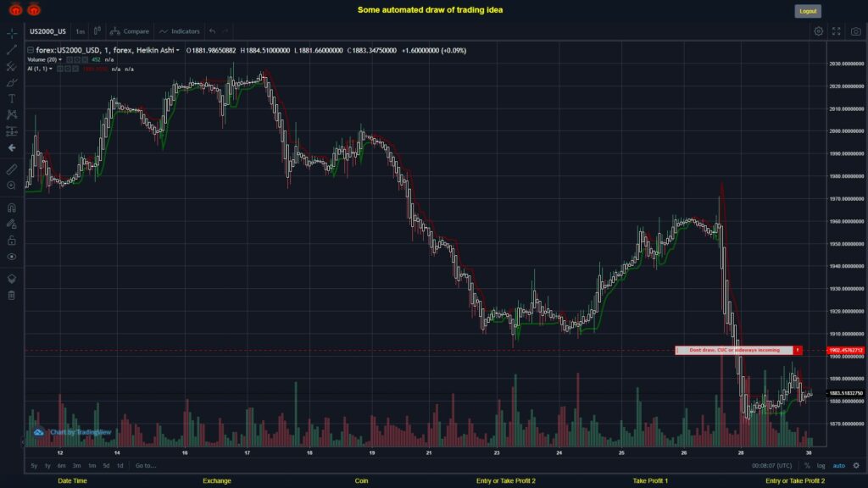Open the Indicators menu
Screen dimensions: 868x488
point(180,31)
